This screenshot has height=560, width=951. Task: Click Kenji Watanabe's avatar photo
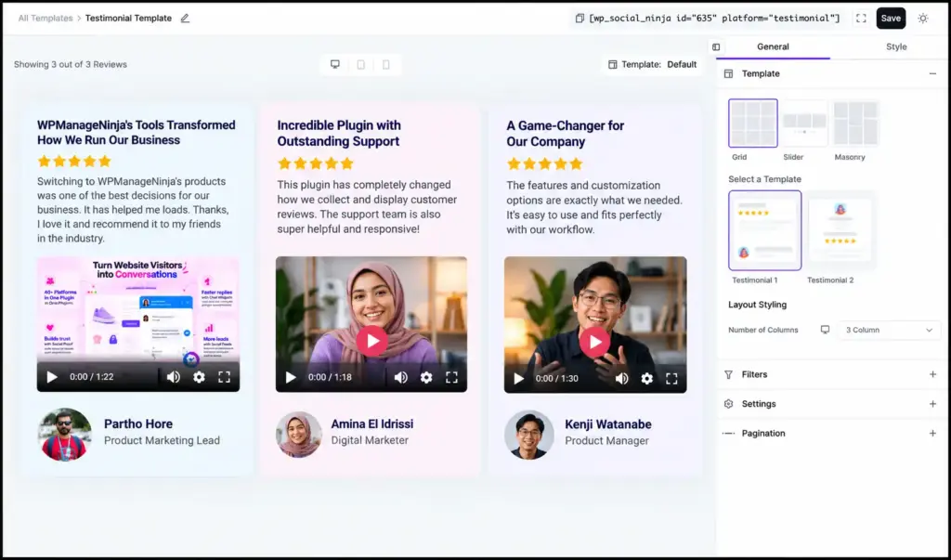[528, 435]
